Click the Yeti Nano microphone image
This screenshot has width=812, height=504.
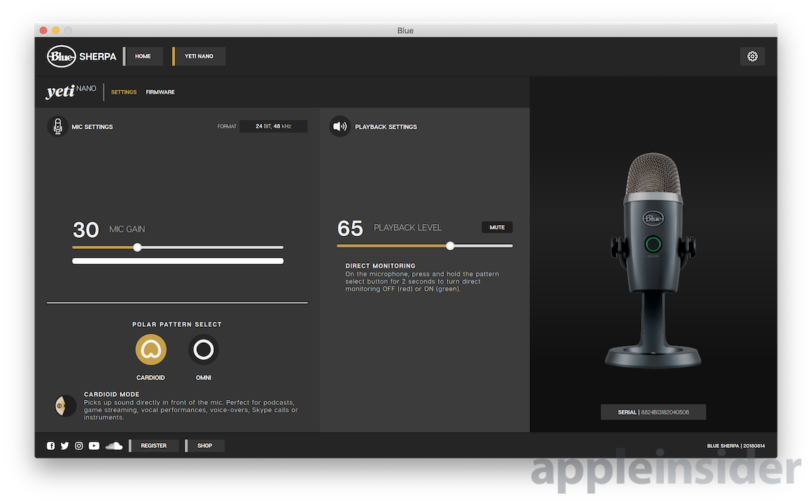click(x=653, y=260)
